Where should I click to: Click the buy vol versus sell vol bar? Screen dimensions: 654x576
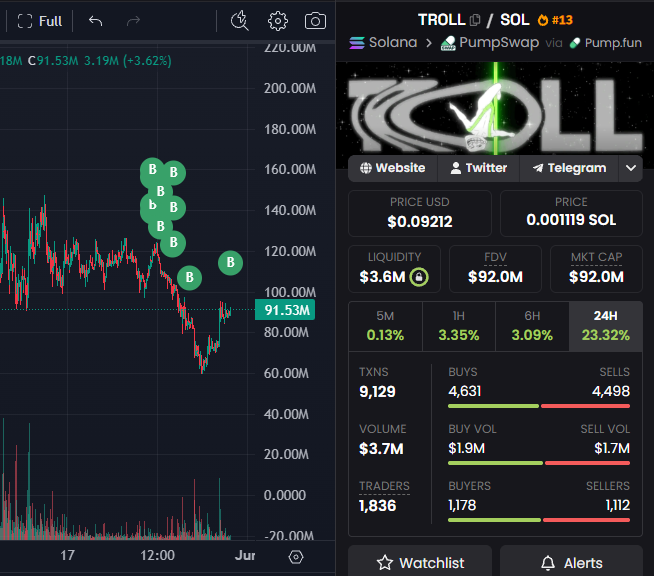(x=539, y=463)
